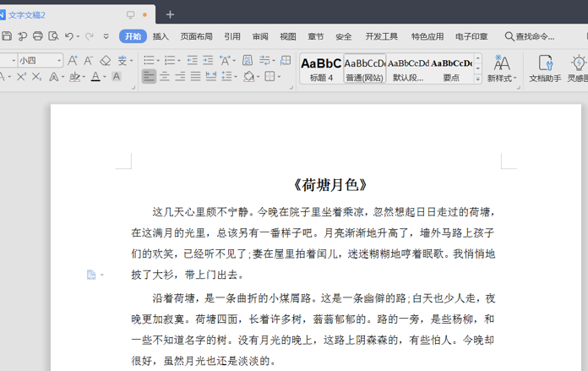The image size is (588, 371).
Task: Click the borders icon
Action: coord(269,77)
